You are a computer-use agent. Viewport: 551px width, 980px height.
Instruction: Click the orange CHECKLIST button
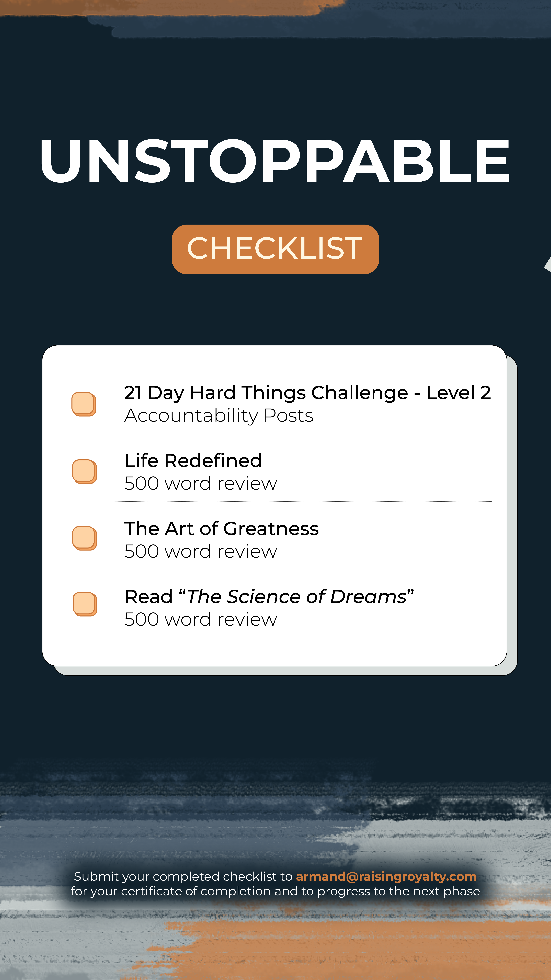[275, 249]
